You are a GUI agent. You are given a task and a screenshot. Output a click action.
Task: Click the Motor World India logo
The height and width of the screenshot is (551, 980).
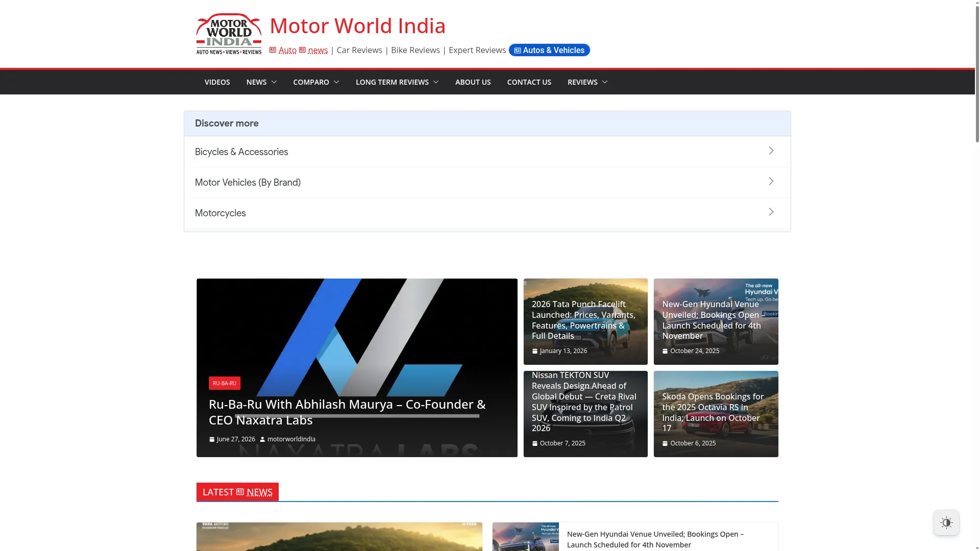229,34
